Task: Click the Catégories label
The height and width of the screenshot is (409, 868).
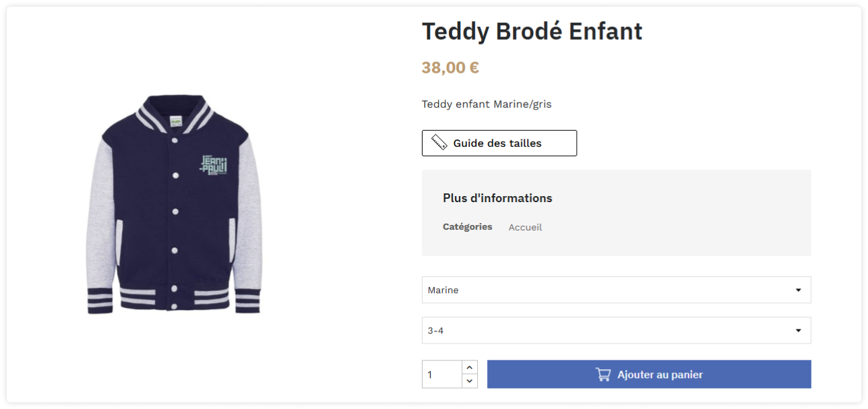Action: [x=467, y=227]
